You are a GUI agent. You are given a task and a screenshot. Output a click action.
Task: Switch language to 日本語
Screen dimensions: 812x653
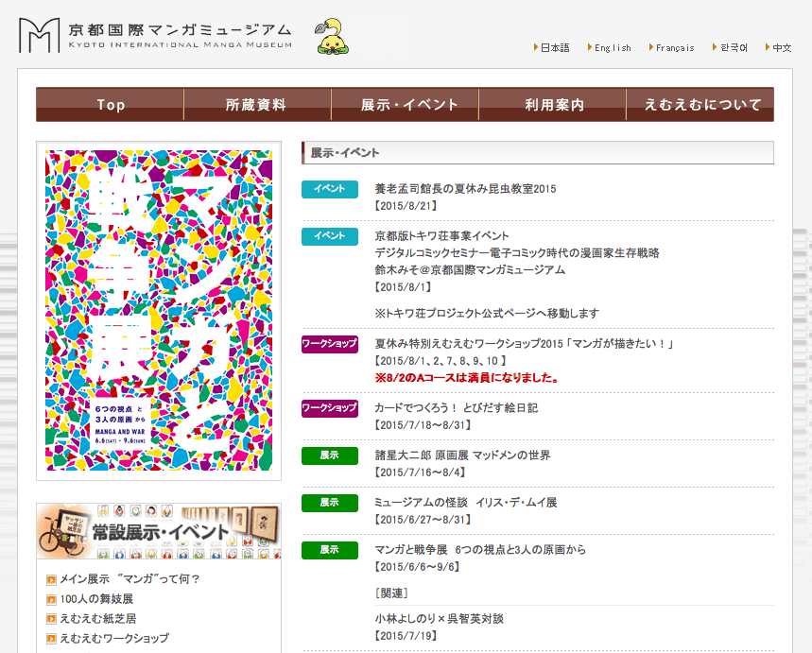coord(555,47)
